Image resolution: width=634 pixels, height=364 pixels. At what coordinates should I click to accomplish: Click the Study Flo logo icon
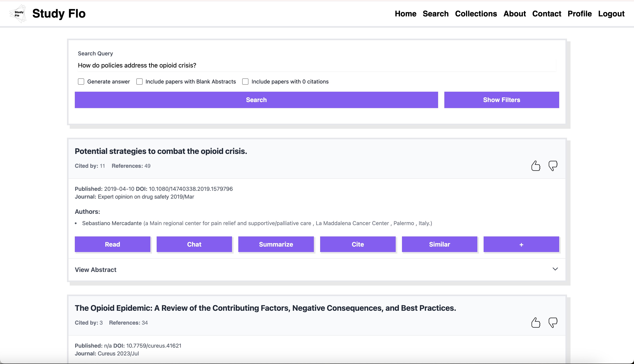click(18, 13)
